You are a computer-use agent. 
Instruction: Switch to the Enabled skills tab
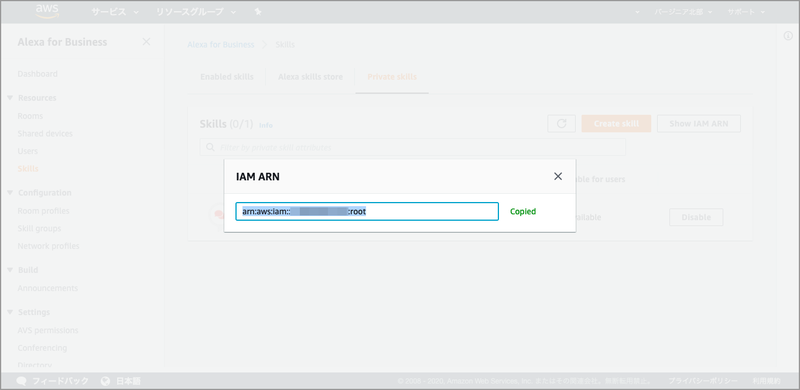point(227,77)
